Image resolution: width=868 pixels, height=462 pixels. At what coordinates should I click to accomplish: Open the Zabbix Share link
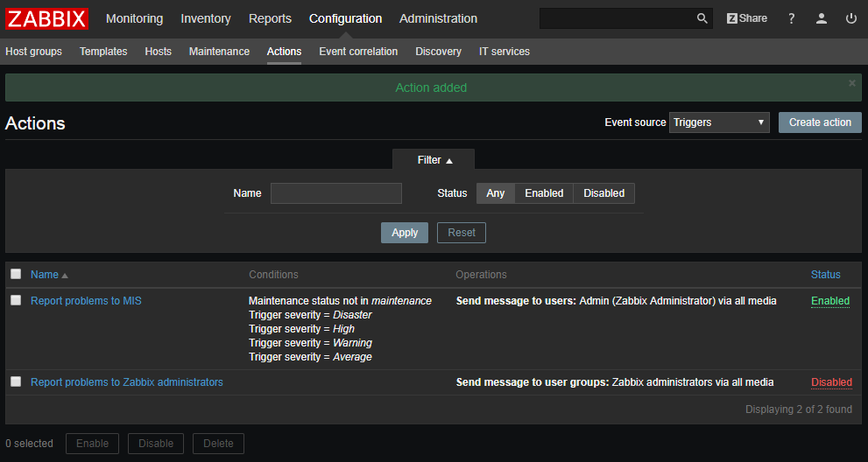pos(747,18)
